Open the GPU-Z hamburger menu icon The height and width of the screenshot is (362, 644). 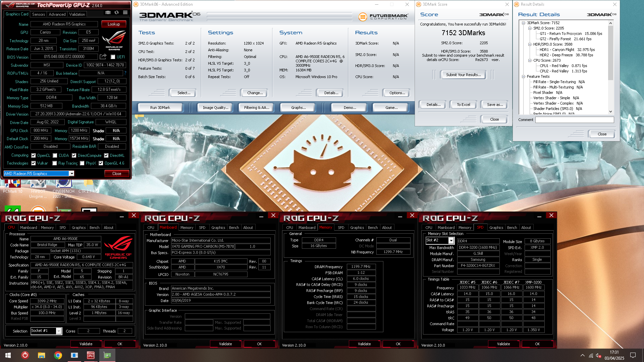(x=125, y=12)
